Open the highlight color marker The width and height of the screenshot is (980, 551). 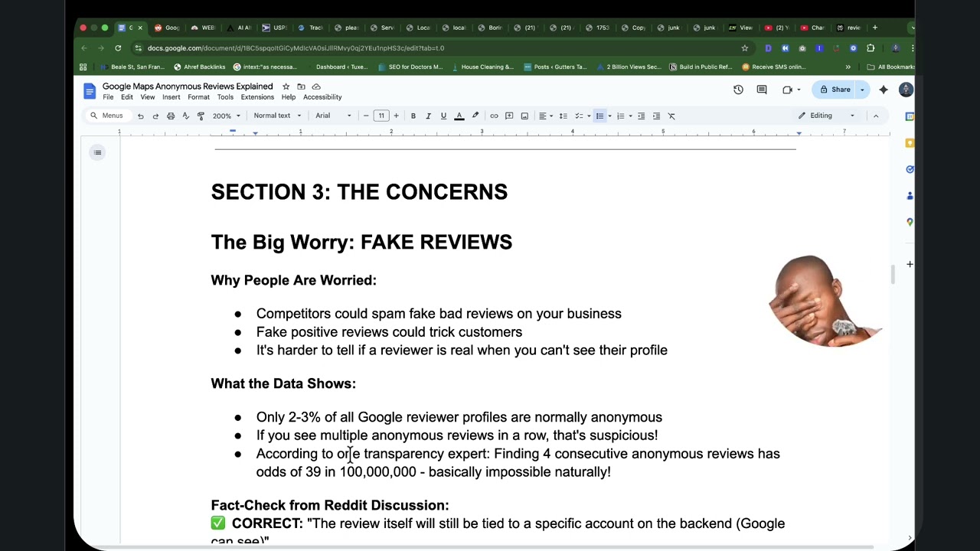point(475,116)
